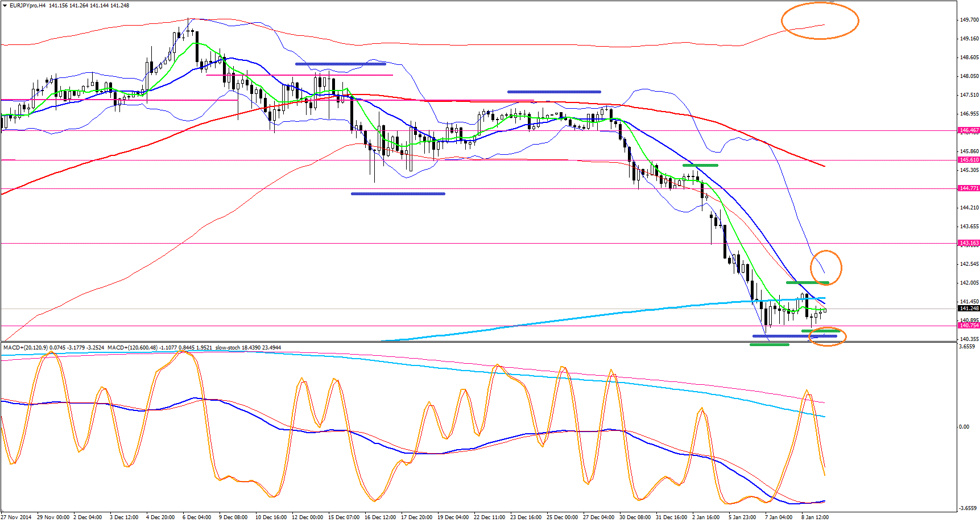This screenshot has width=980, height=522.
Task: Click the pink 143.163 price level tag
Action: (x=969, y=243)
